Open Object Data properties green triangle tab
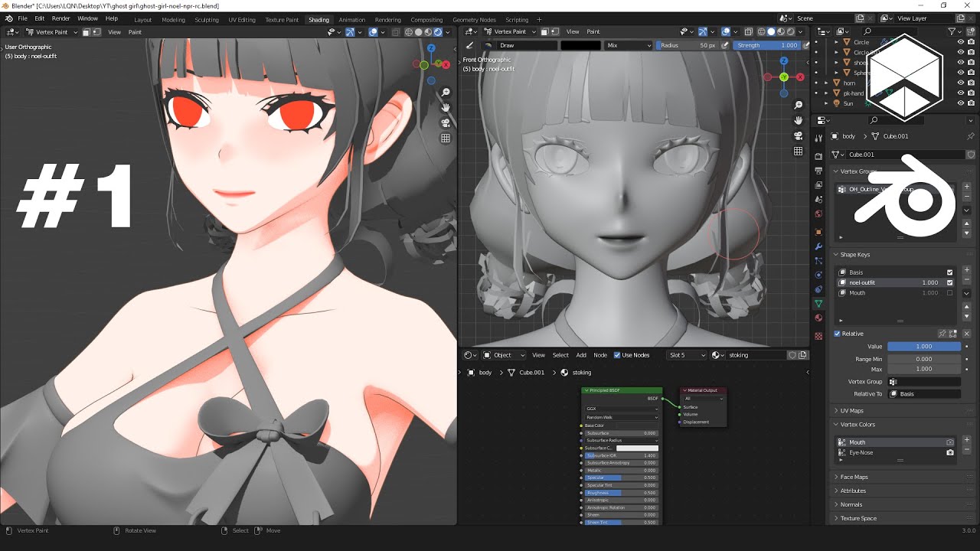This screenshot has width=980, height=551. (818, 304)
